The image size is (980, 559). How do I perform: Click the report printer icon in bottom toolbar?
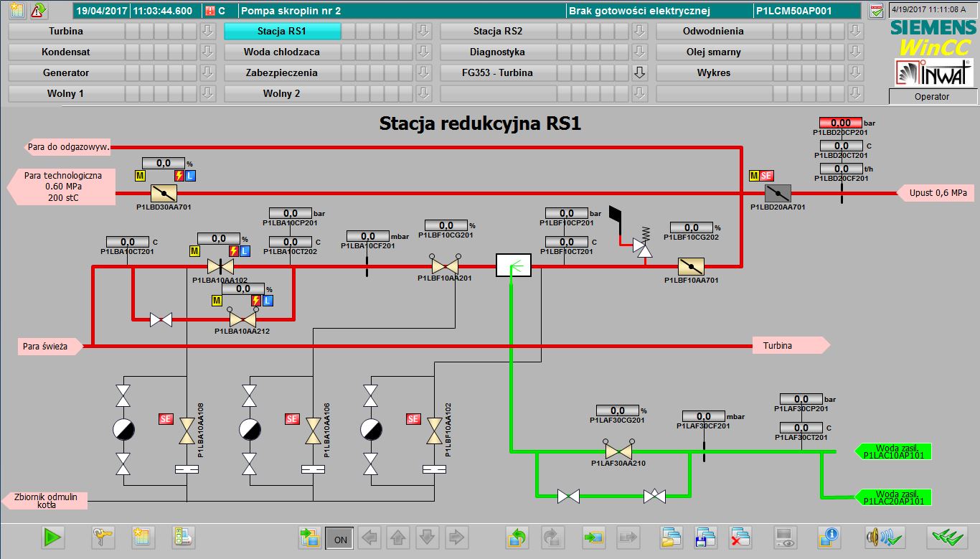(x=184, y=536)
